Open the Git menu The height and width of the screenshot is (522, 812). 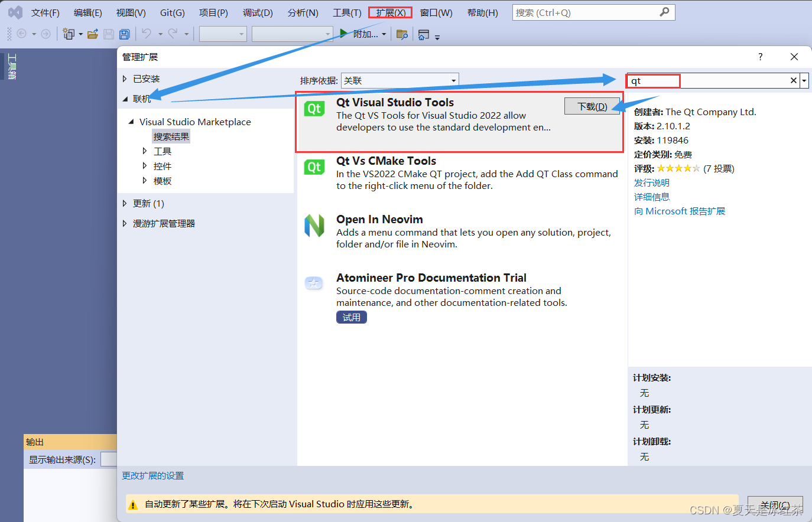pyautogui.click(x=173, y=12)
